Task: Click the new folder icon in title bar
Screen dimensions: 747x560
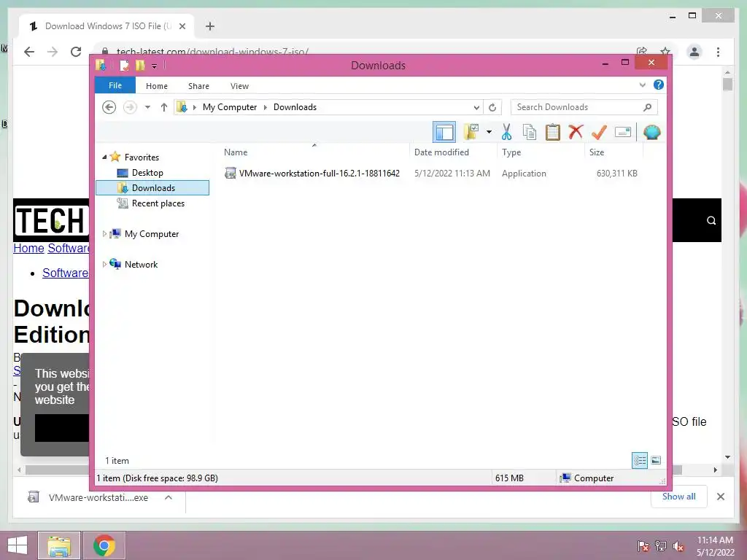Action: click(x=140, y=65)
